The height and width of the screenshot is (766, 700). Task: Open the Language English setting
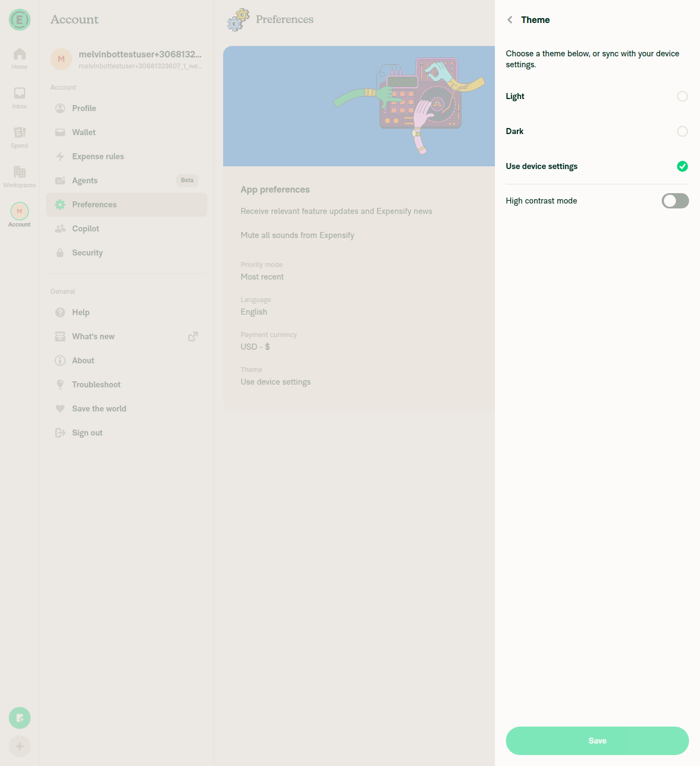tap(359, 306)
